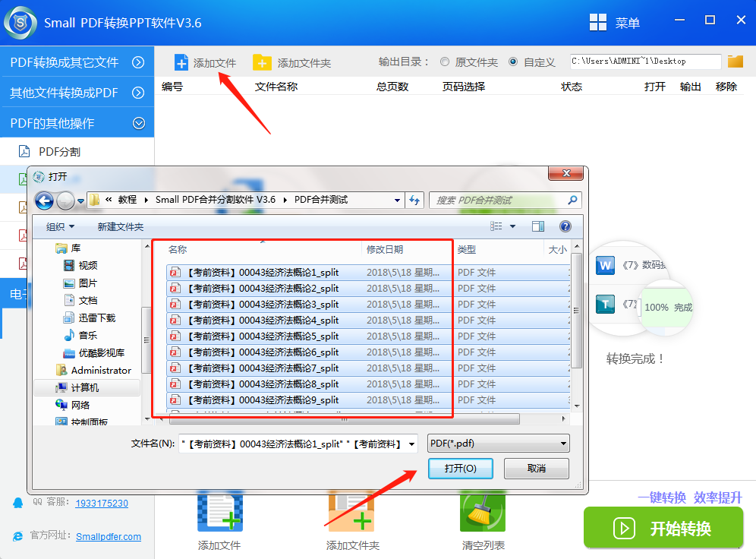This screenshot has height=559, width=756.
Task: Toggle the preview pane icon in dialog
Action: point(538,226)
